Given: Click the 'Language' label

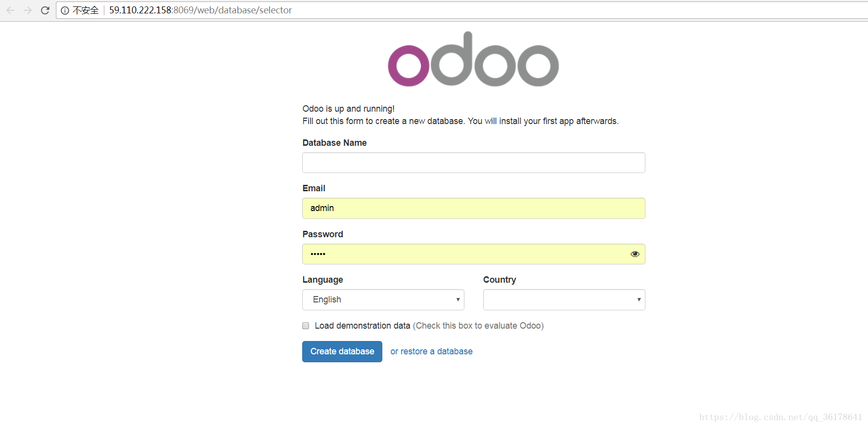Looking at the screenshot, I should point(322,280).
